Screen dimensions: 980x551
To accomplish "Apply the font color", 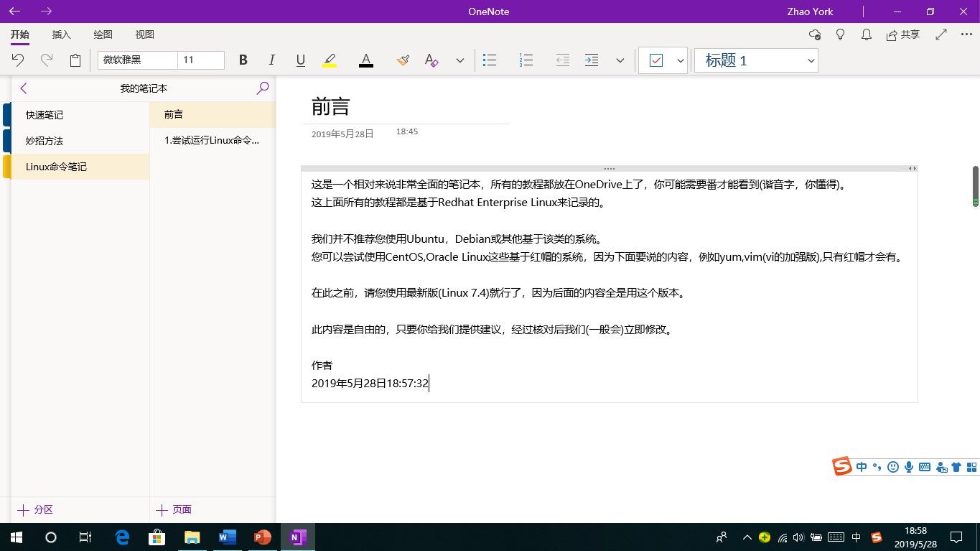I will pos(366,60).
